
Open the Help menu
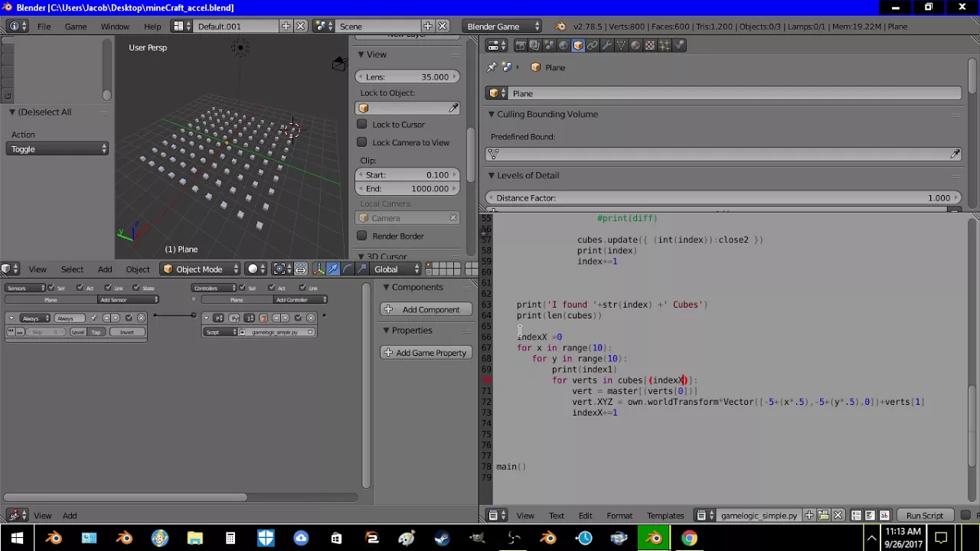coord(152,26)
